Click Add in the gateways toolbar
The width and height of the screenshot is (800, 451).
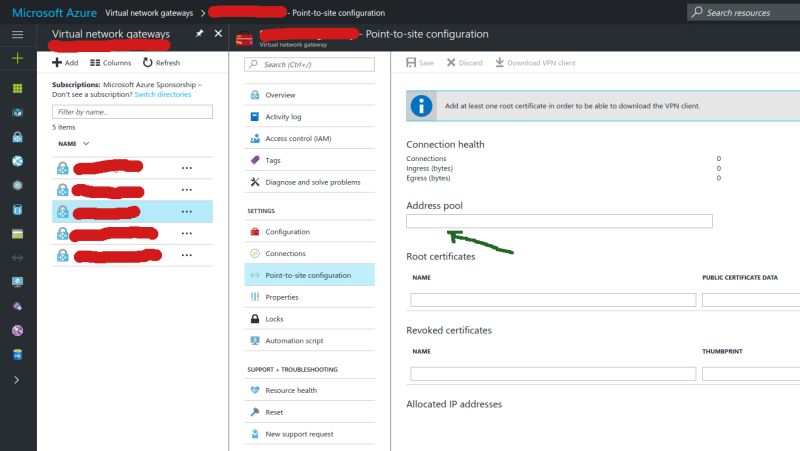65,63
